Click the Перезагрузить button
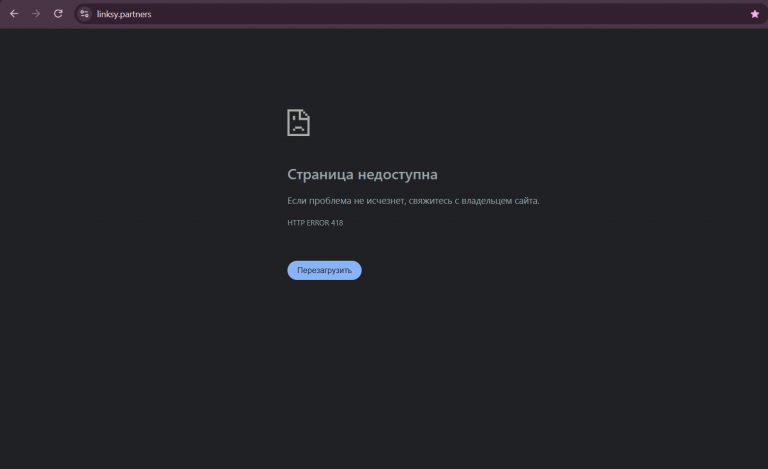Image resolution: width=768 pixels, height=469 pixels. pyautogui.click(x=324, y=270)
